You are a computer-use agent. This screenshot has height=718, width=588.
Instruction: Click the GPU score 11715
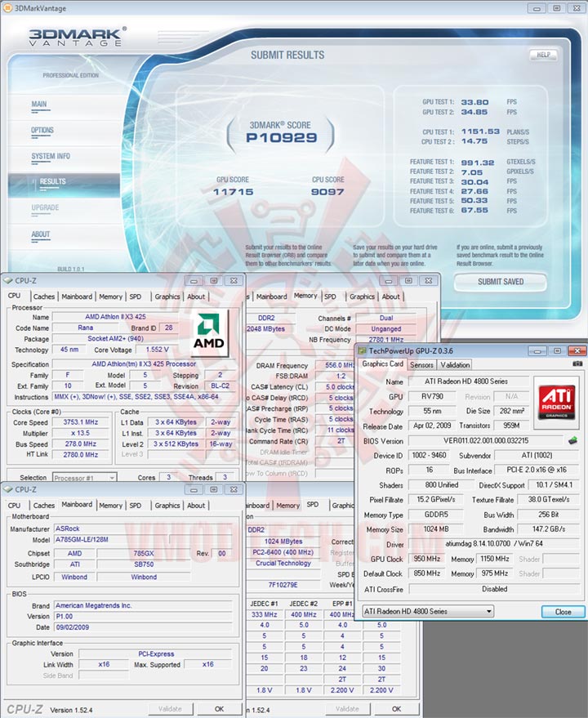pos(233,192)
